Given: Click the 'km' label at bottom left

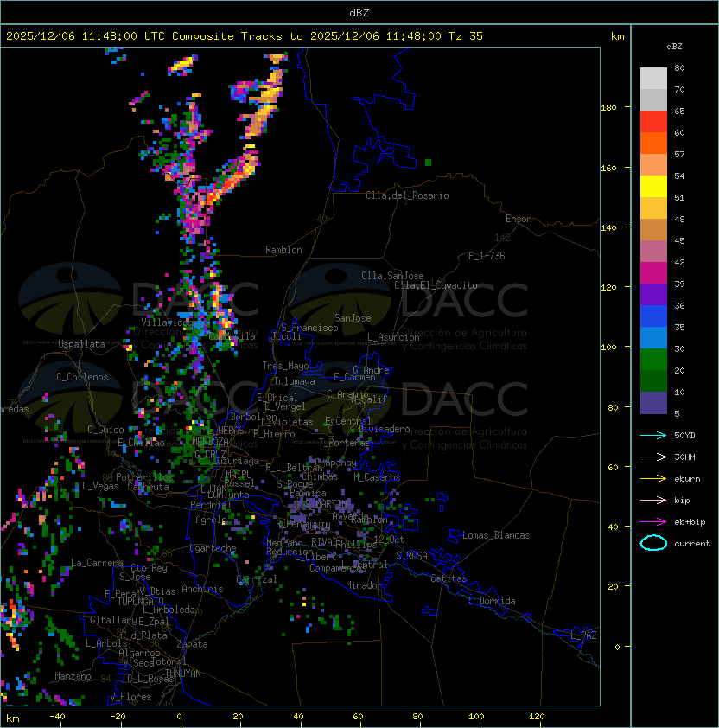Looking at the screenshot, I should (13, 718).
